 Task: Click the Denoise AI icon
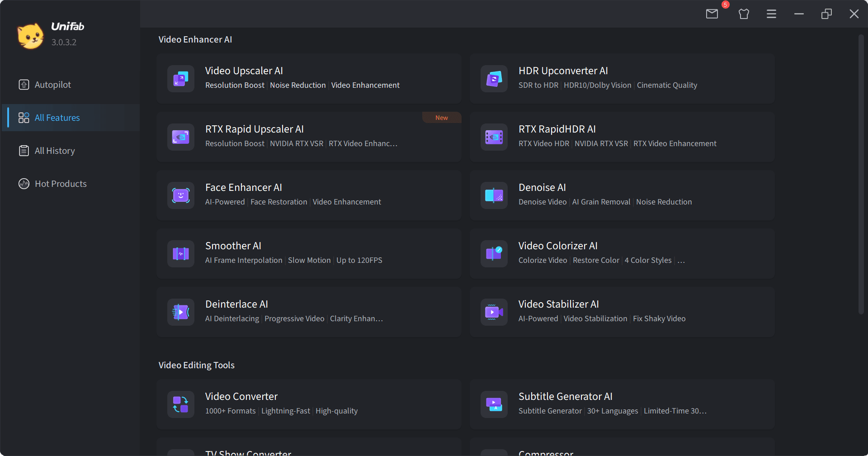494,195
